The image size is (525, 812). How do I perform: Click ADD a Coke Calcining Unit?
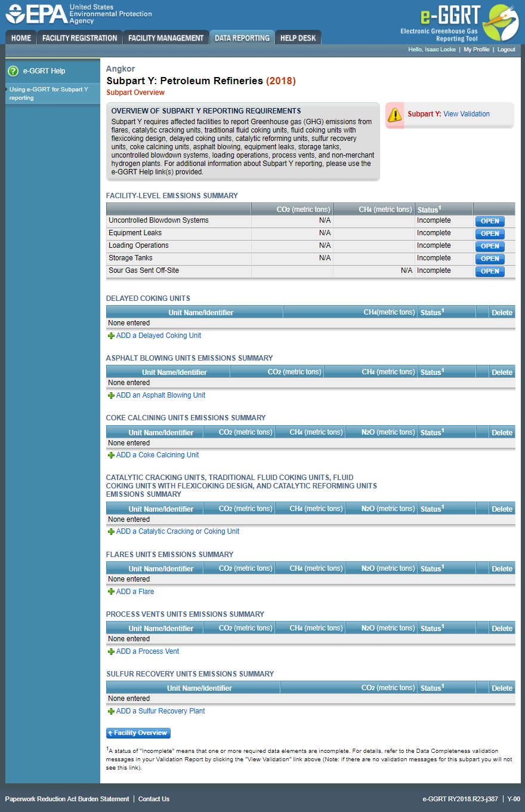coord(157,455)
